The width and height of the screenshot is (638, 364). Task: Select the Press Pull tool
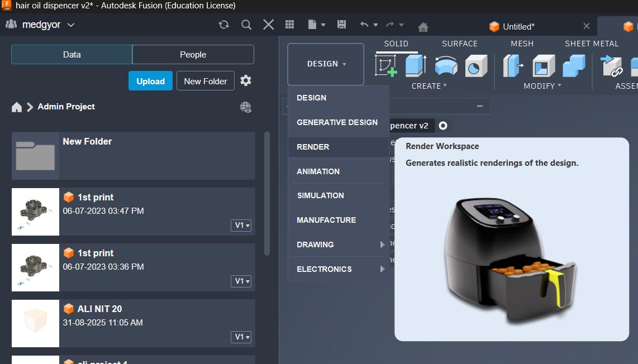pyautogui.click(x=513, y=66)
